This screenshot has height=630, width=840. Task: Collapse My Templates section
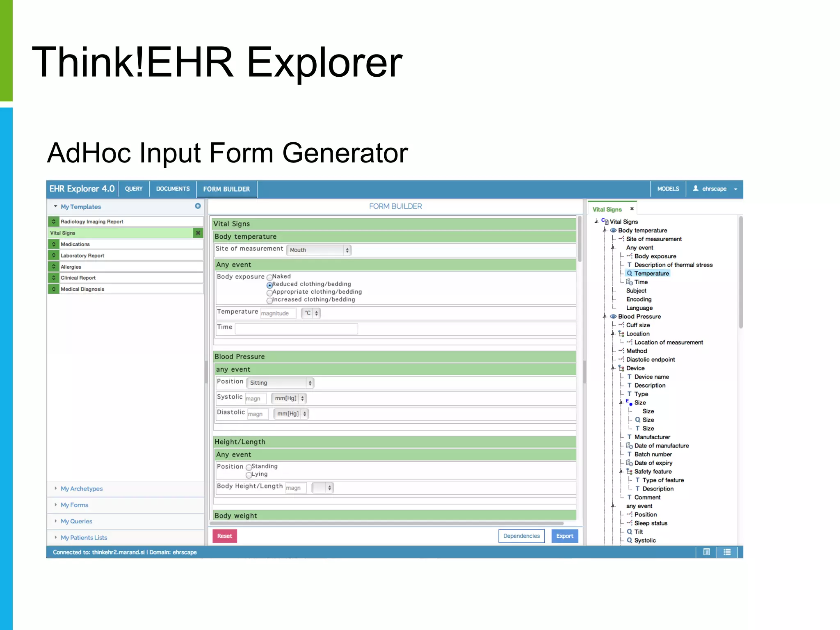pos(80,207)
